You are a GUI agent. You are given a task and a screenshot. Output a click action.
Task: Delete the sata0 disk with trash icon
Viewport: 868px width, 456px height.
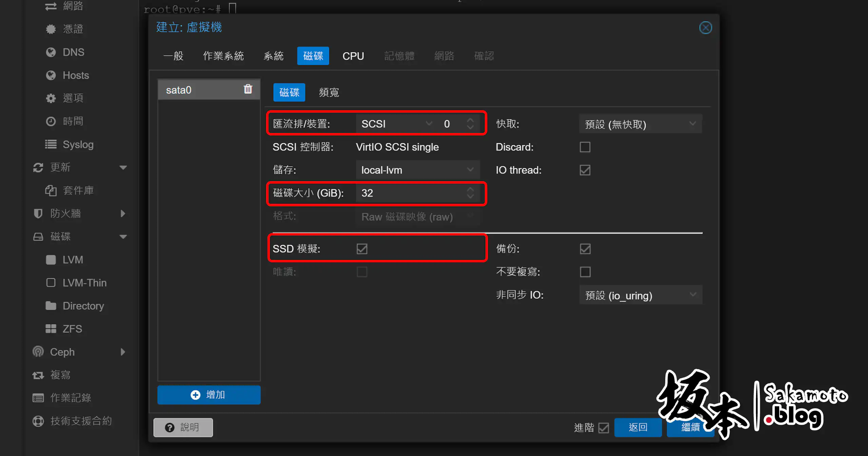[x=248, y=89]
